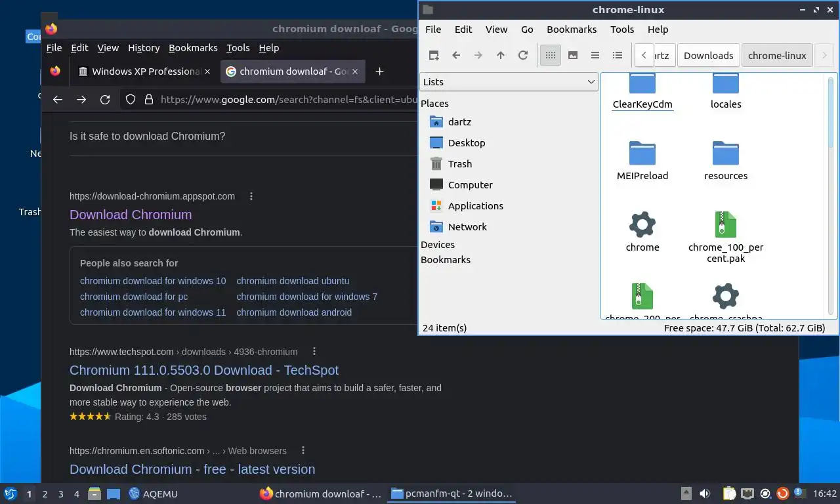840x504 pixels.
Task: Click the Firefox URL address field
Action: coord(289,99)
